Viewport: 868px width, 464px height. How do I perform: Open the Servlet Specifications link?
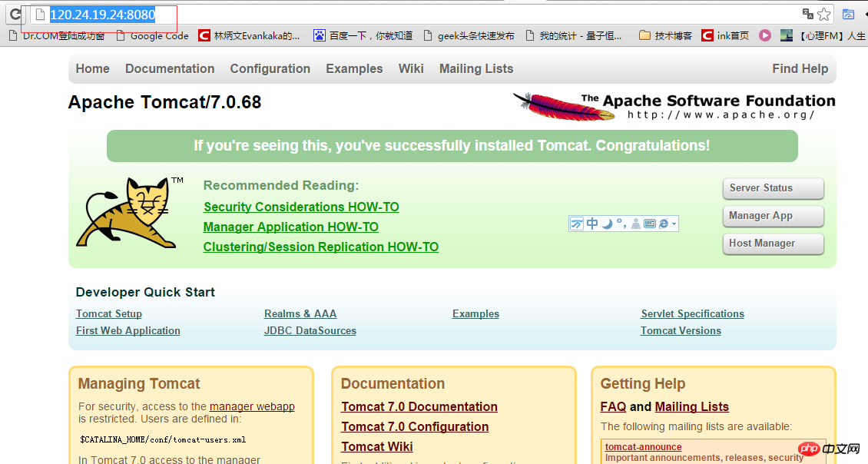tap(693, 314)
